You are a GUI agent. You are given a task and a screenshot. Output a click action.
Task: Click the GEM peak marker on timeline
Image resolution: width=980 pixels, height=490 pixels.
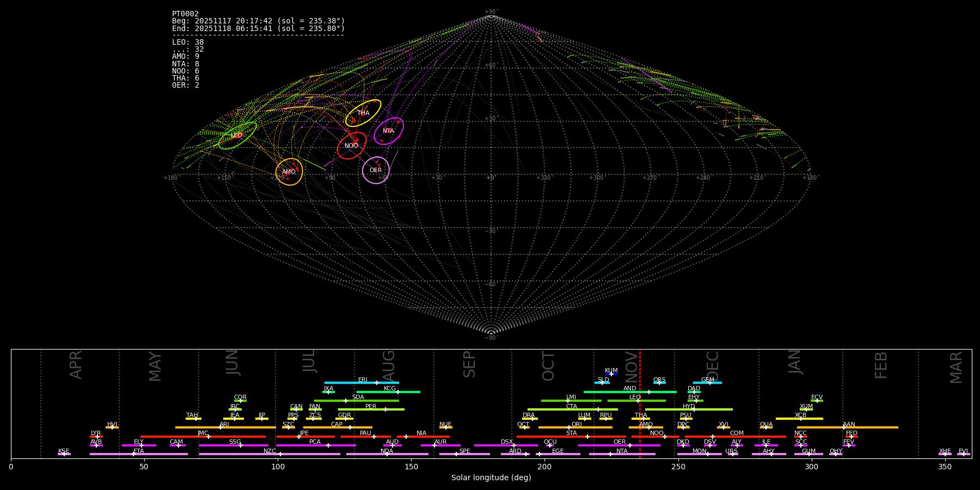[709, 383]
